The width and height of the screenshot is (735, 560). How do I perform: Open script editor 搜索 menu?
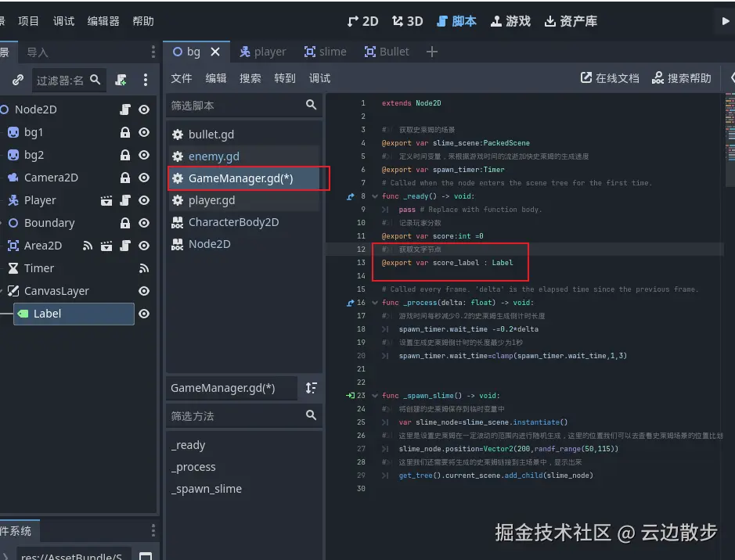pyautogui.click(x=250, y=78)
